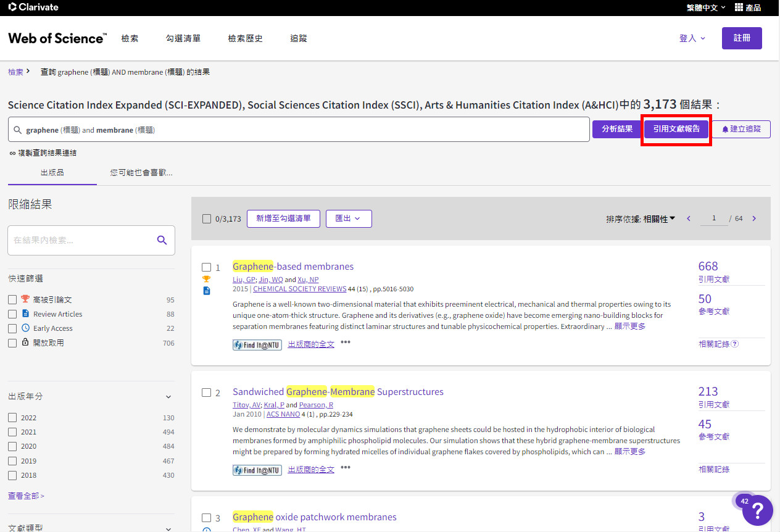Open the 檢索歷史 menu
The width and height of the screenshot is (780, 532).
point(246,38)
